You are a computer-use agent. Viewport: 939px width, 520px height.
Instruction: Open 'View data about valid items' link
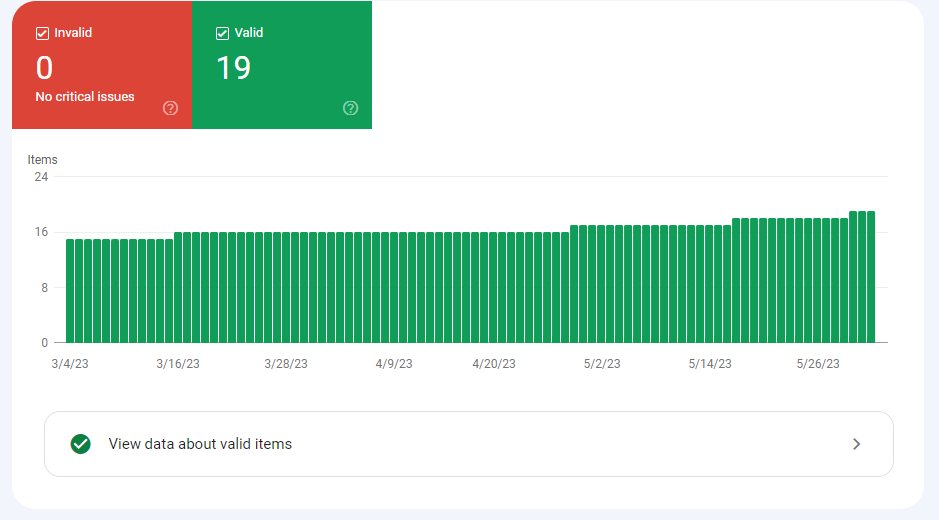click(x=200, y=444)
